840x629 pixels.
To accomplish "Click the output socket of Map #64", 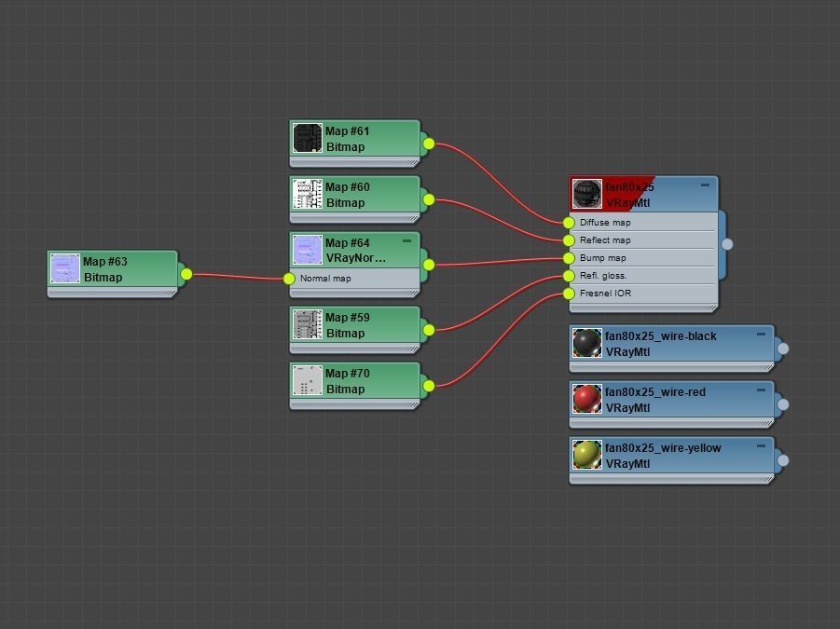I will 429,265.
